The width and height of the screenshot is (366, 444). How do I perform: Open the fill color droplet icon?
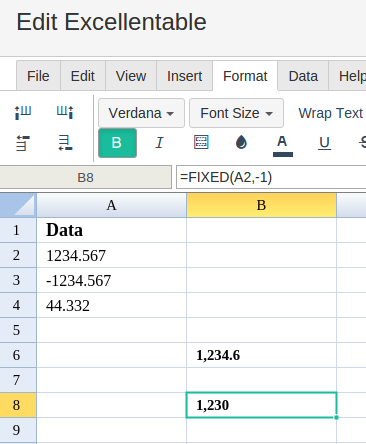tap(241, 143)
